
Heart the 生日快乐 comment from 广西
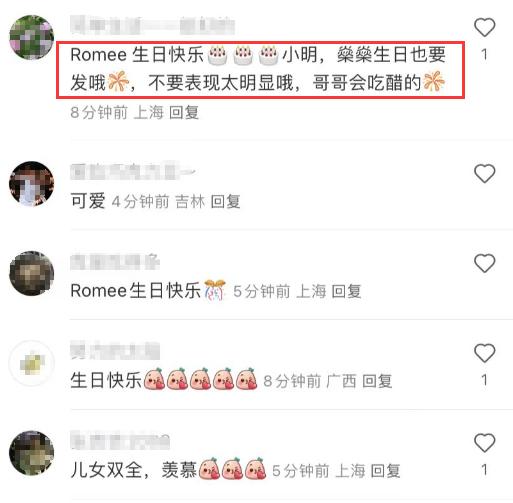[484, 353]
